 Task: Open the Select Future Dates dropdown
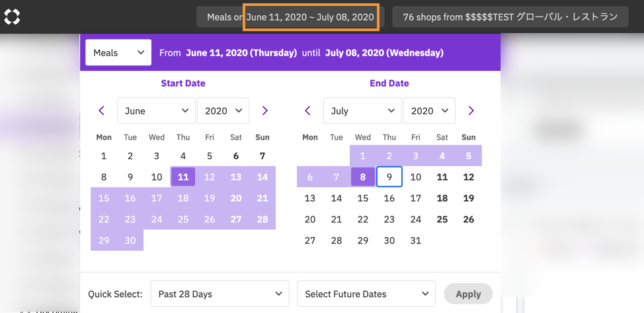click(x=366, y=294)
